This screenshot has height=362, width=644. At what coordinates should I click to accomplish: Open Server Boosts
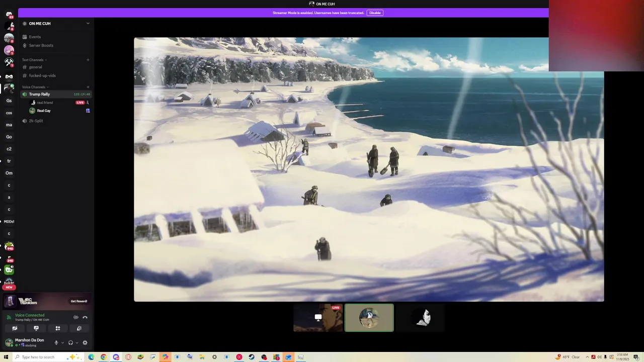pyautogui.click(x=56, y=45)
